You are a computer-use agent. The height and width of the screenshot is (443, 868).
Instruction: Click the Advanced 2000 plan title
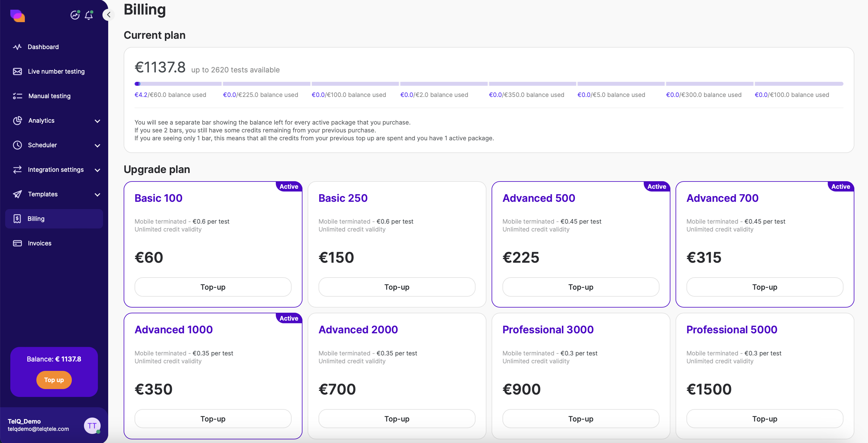pos(358,329)
